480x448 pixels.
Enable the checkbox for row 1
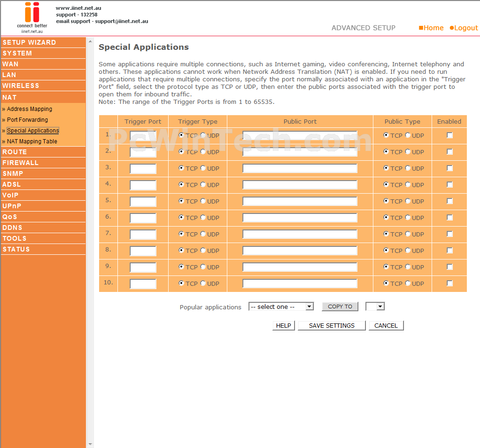[x=449, y=135]
